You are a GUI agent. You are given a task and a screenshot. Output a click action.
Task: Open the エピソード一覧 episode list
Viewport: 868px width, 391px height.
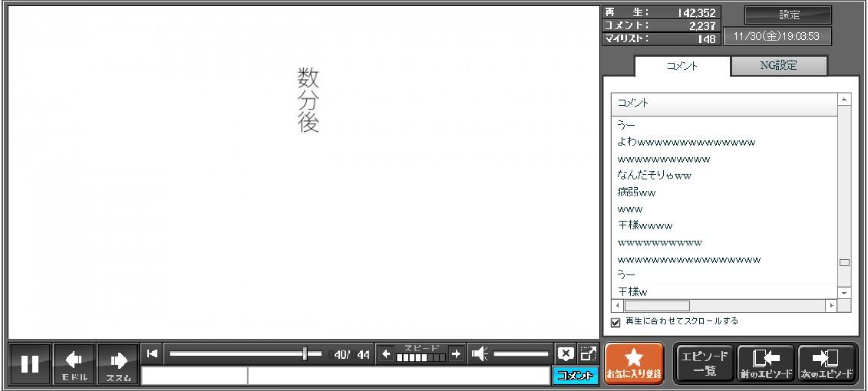point(704,363)
